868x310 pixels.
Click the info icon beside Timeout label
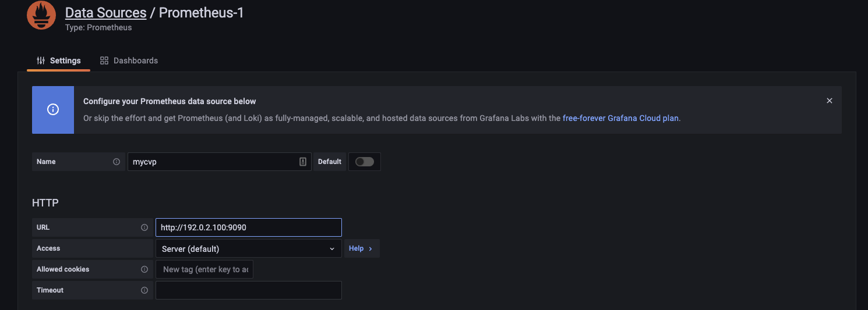tap(144, 290)
